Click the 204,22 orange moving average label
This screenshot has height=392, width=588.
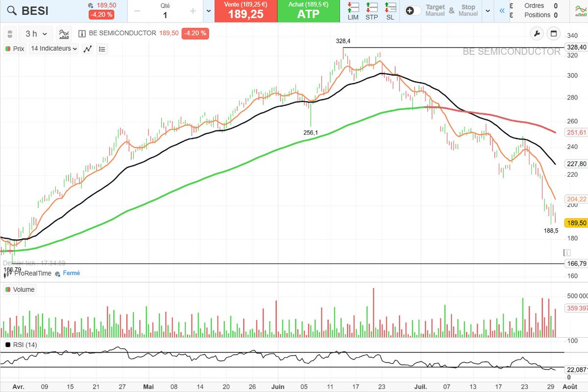(x=576, y=199)
